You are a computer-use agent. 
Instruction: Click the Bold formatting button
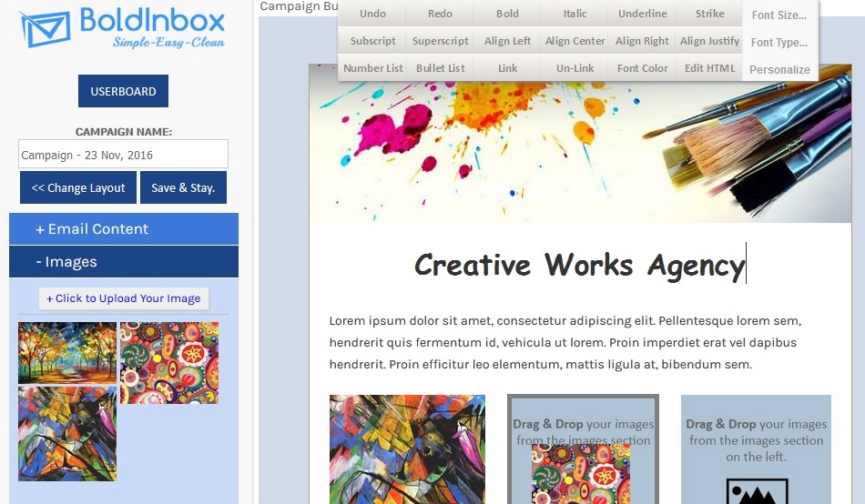coord(507,14)
